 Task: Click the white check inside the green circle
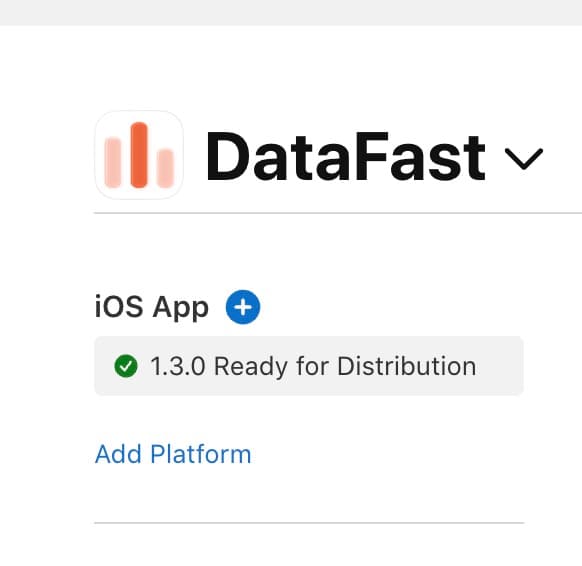[x=126, y=366]
